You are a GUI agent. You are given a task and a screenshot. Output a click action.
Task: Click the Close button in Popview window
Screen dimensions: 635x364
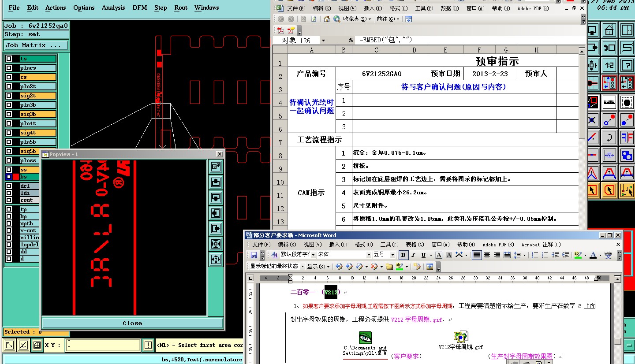click(x=132, y=323)
